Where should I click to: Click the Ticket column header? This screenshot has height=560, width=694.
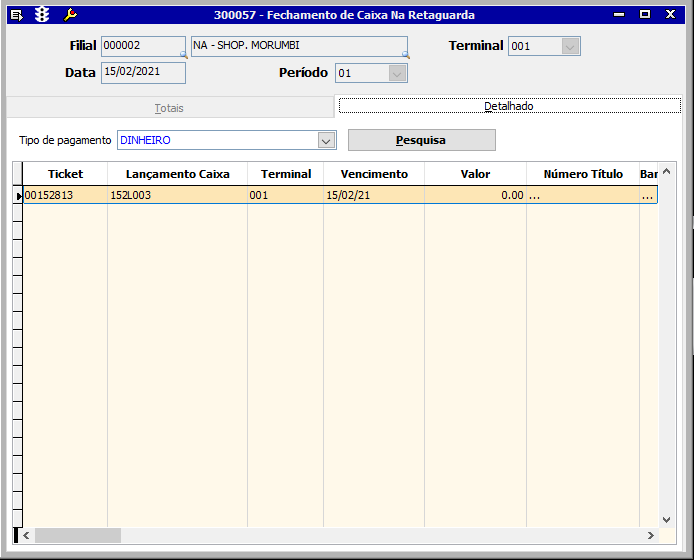65,174
